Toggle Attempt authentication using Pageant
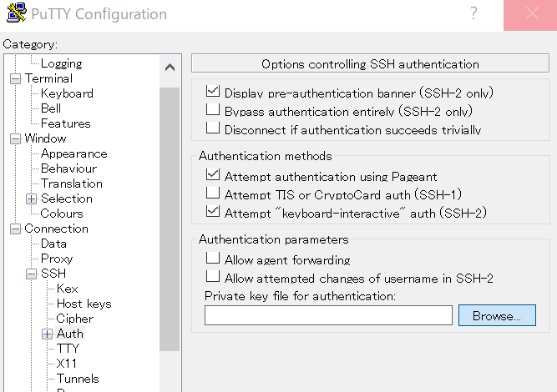The width and height of the screenshot is (557, 392). pos(213,176)
